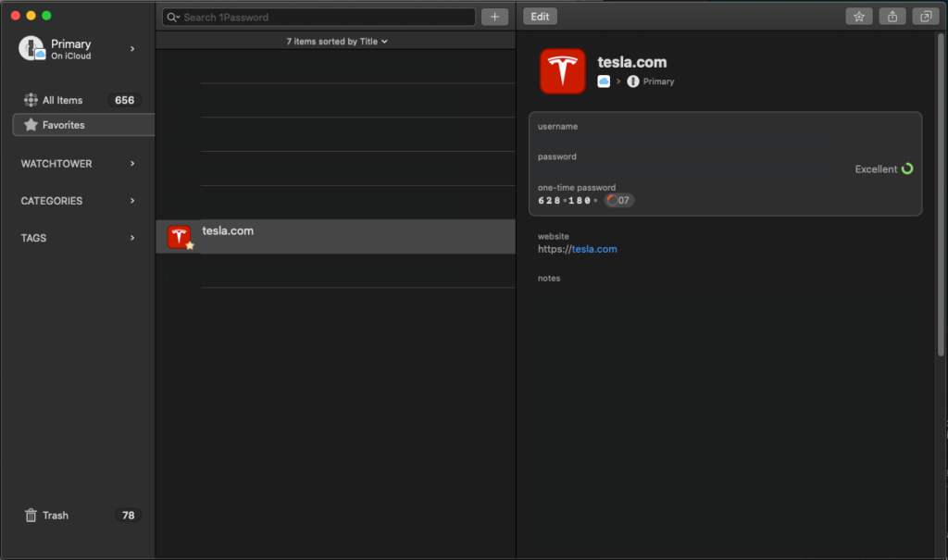
Task: Click the Share item icon in the toolbar
Action: coord(892,16)
